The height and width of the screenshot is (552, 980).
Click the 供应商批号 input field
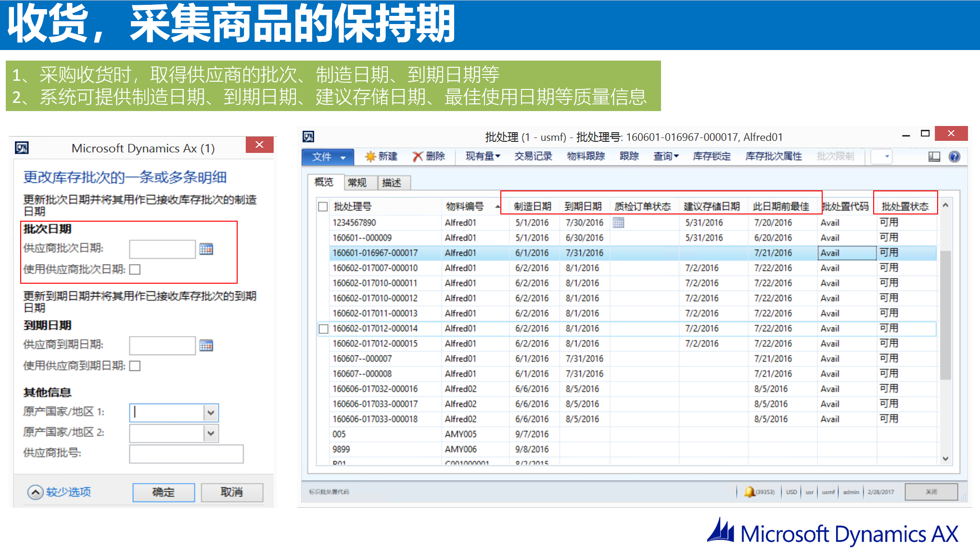point(186,454)
